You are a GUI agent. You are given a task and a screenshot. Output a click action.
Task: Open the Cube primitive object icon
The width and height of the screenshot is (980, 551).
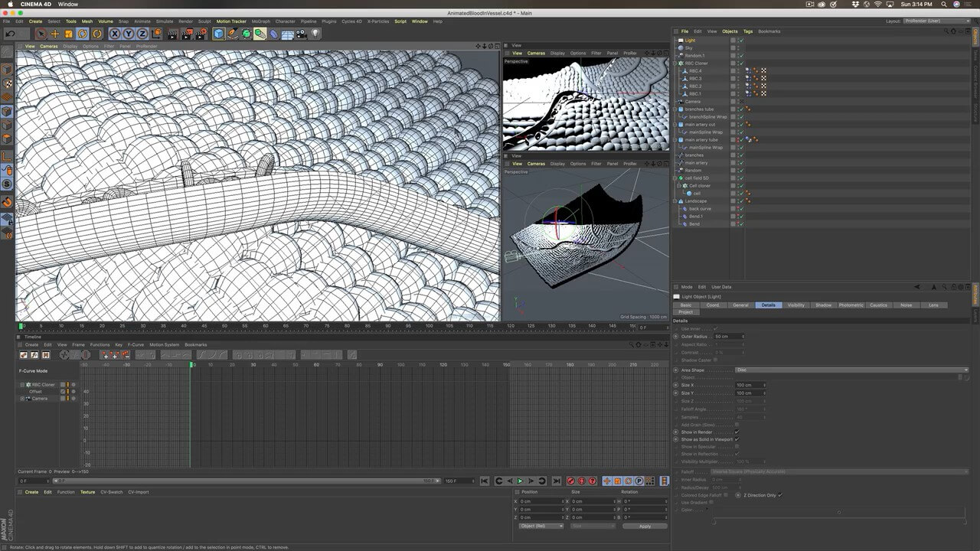tap(219, 34)
